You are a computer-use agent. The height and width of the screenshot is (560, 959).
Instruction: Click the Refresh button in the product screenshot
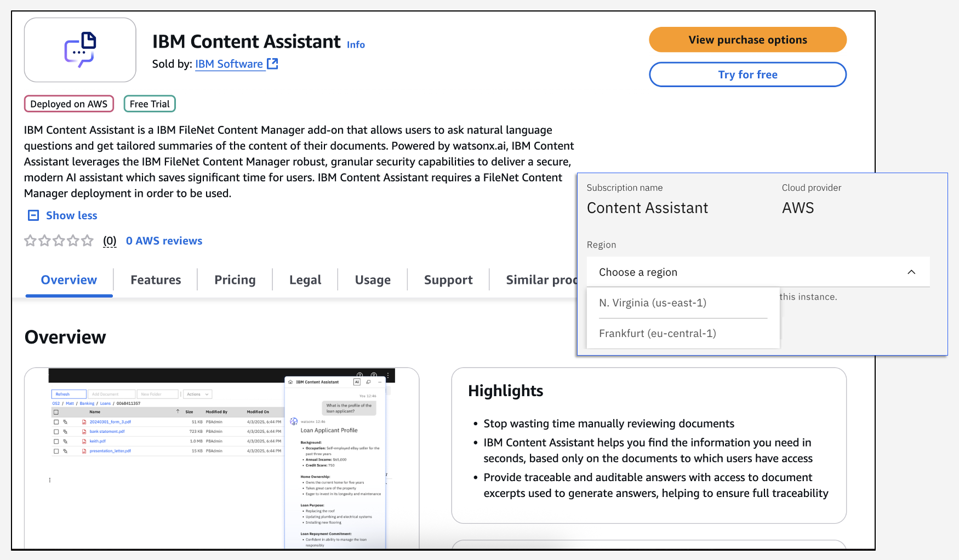click(x=69, y=394)
